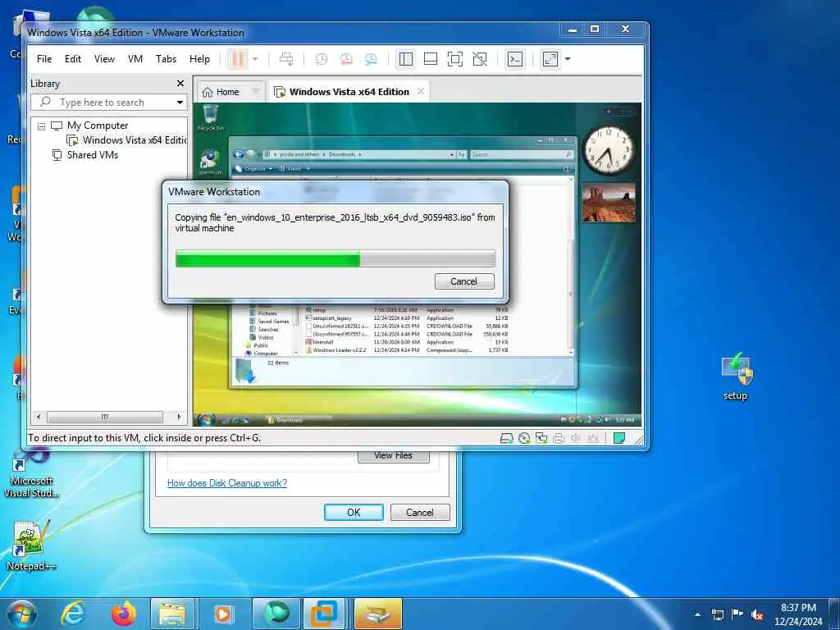The width and height of the screenshot is (840, 630).
Task: Open the Edit menu
Action: (x=73, y=59)
